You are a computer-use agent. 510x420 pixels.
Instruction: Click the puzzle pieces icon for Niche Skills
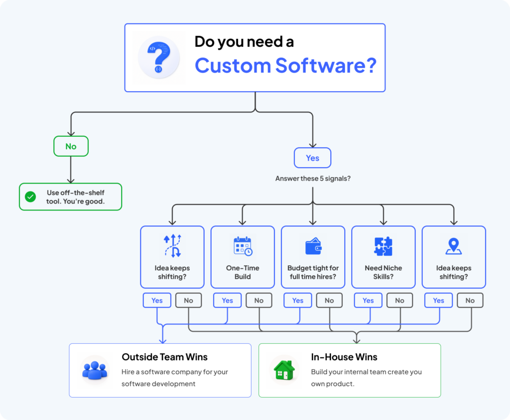pos(383,246)
